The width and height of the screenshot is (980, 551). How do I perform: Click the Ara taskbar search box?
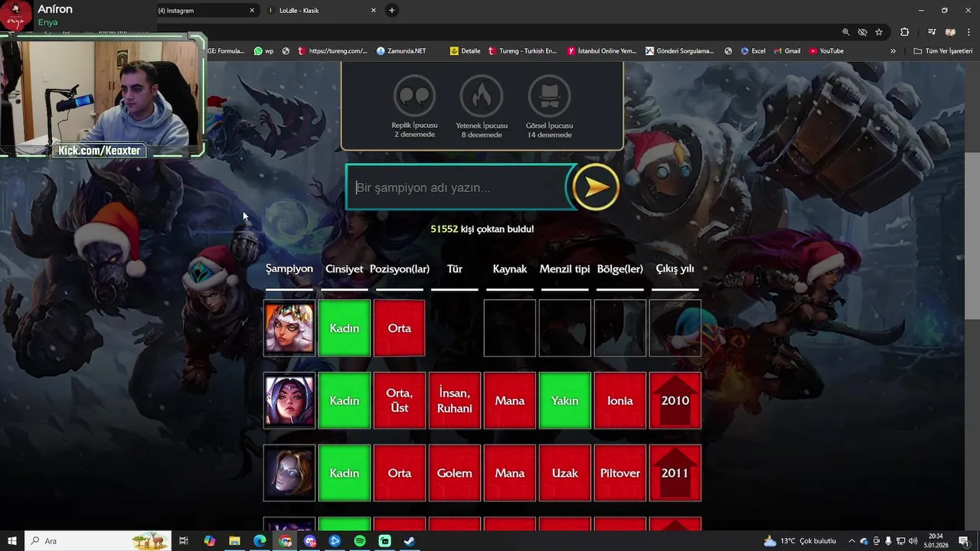coord(98,541)
